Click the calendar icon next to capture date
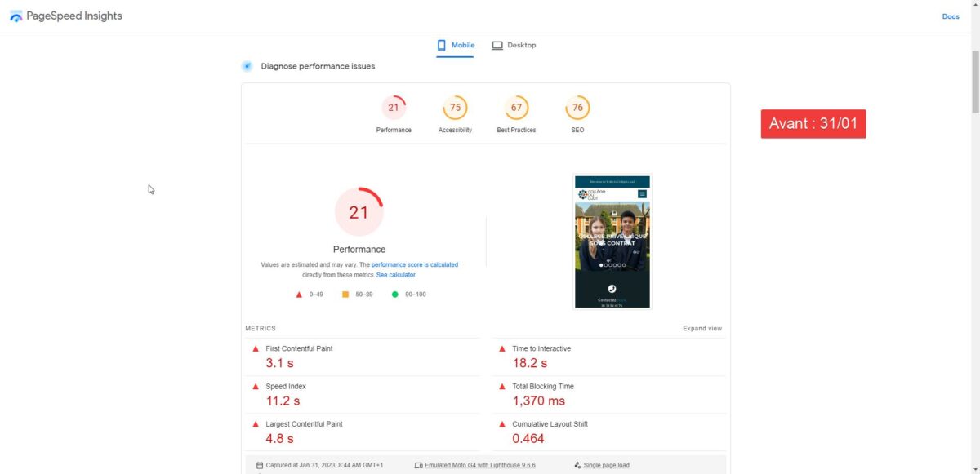Viewport: 980px width, 474px height. 260,465
